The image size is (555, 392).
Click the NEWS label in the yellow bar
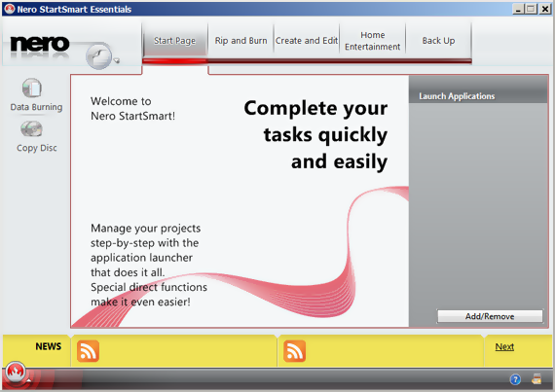click(48, 346)
